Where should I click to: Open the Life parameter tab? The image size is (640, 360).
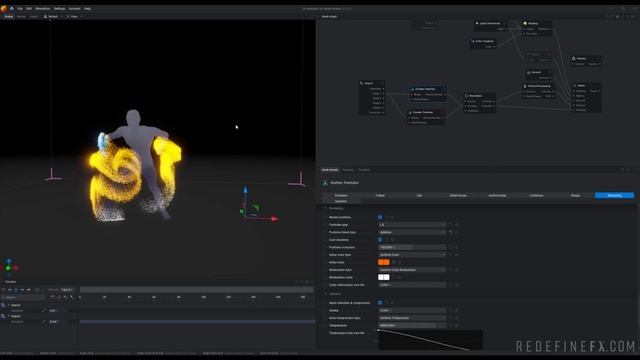(x=419, y=196)
